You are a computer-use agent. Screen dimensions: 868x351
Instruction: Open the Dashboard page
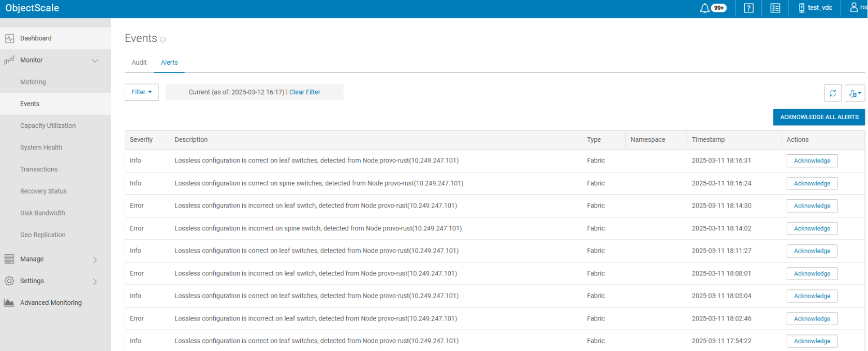coord(36,38)
